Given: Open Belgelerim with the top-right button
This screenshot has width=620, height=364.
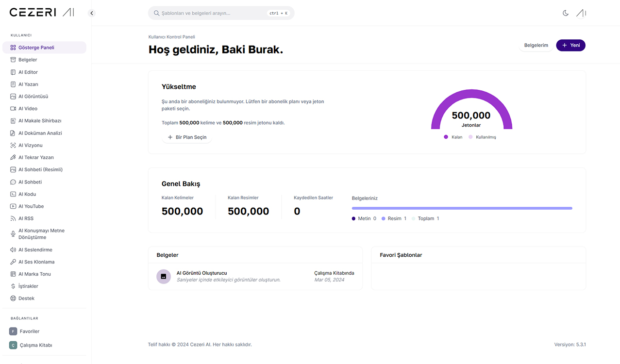Looking at the screenshot, I should coord(536,45).
